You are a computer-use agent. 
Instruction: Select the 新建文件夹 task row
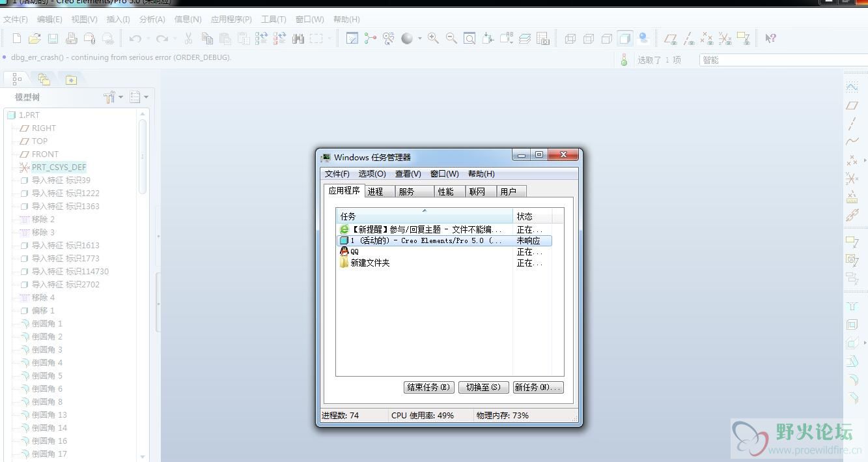444,263
